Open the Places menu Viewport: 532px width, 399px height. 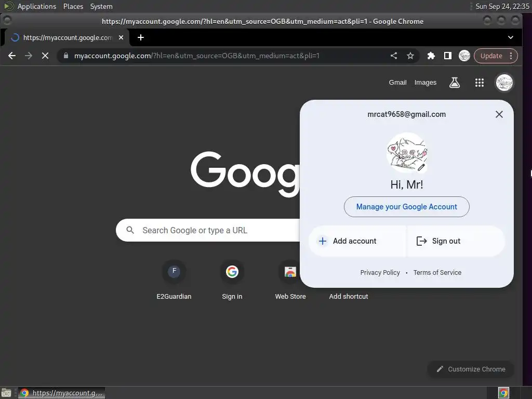[x=73, y=6]
